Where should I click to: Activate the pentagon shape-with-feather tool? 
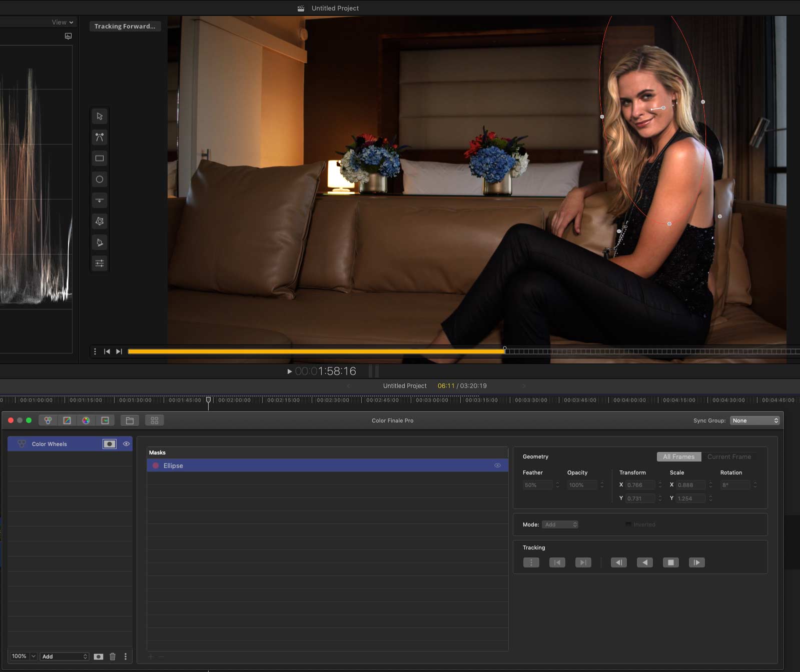click(x=100, y=221)
